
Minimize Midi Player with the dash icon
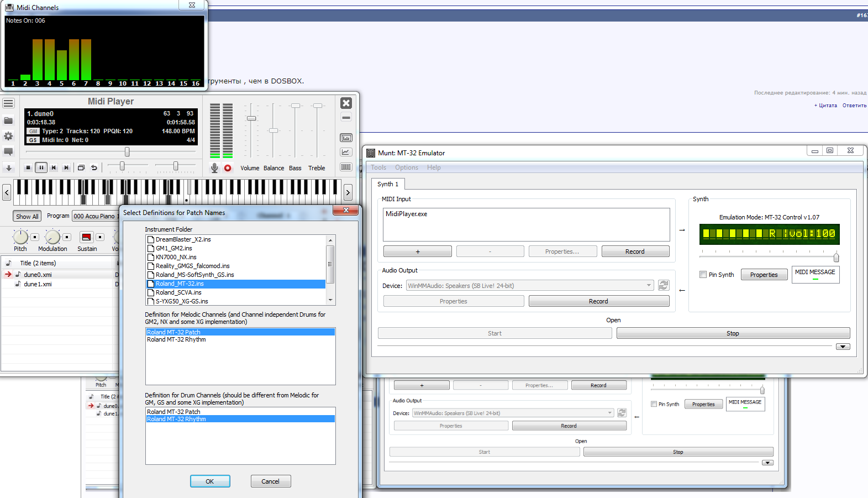point(346,118)
